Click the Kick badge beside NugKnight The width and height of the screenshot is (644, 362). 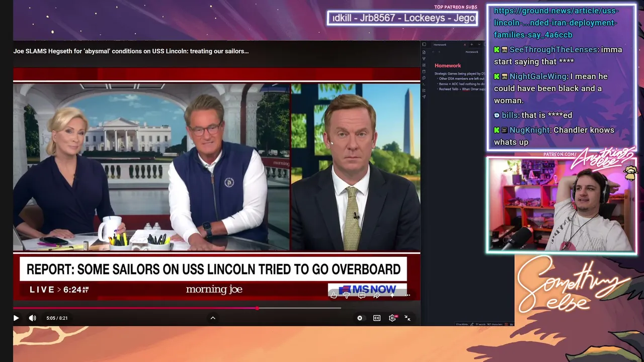[x=497, y=130]
